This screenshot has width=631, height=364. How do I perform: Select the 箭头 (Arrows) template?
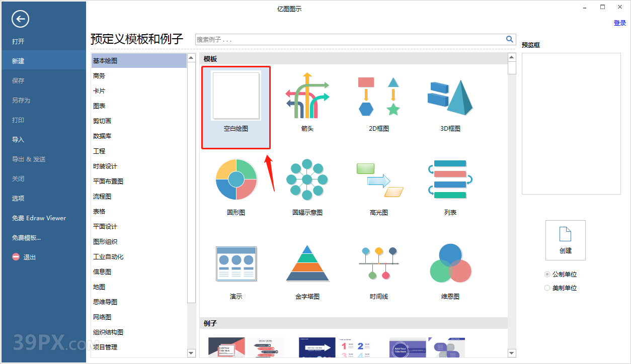[307, 101]
